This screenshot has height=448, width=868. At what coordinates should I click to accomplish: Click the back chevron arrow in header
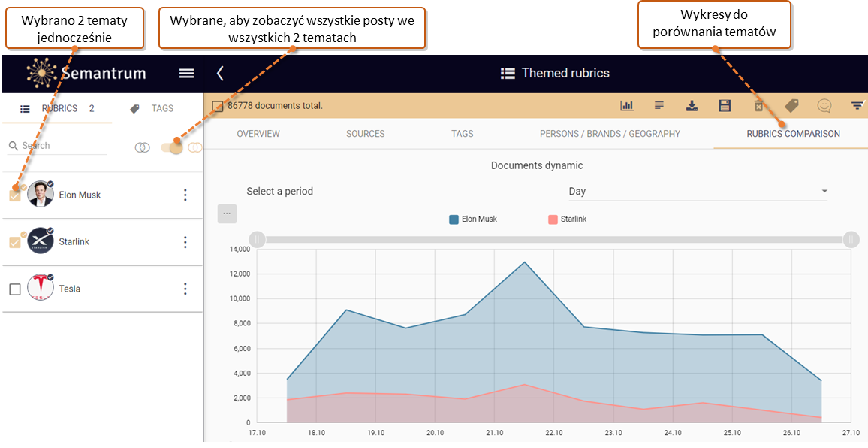[220, 73]
